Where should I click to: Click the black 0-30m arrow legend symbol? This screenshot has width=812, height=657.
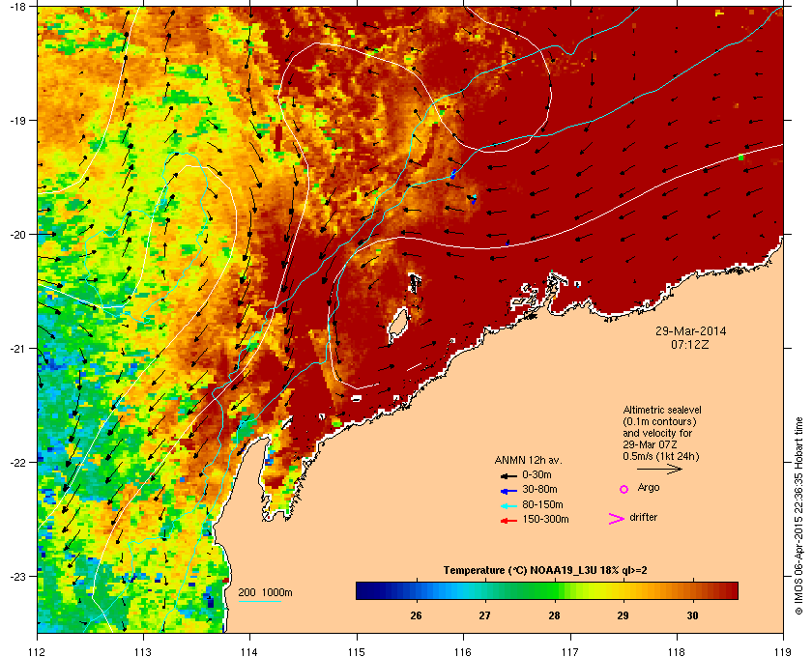[x=508, y=475]
